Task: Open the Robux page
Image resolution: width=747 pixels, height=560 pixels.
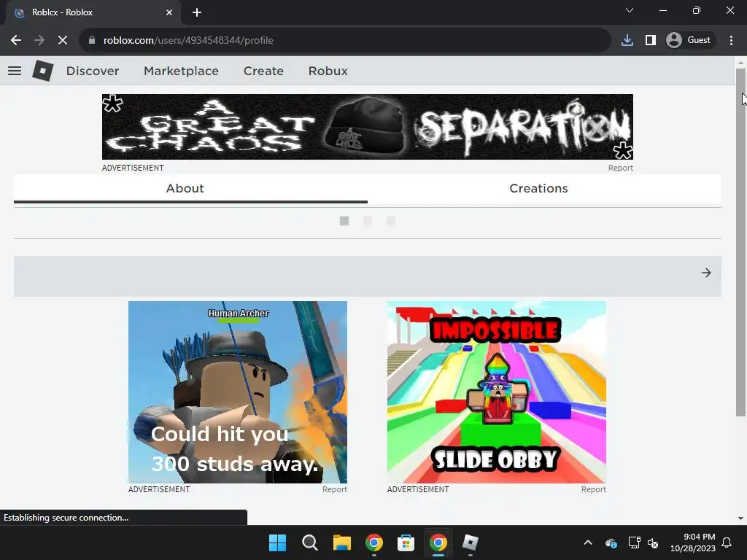Action: (x=328, y=71)
